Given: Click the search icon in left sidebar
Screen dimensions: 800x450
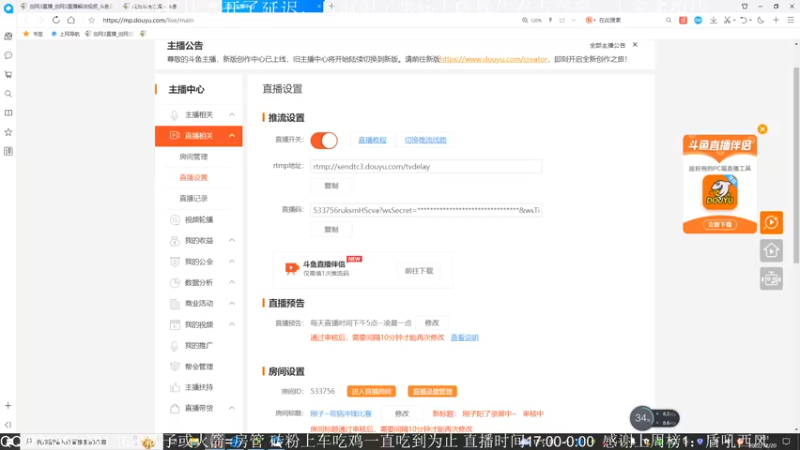Looking at the screenshot, I should click(8, 94).
